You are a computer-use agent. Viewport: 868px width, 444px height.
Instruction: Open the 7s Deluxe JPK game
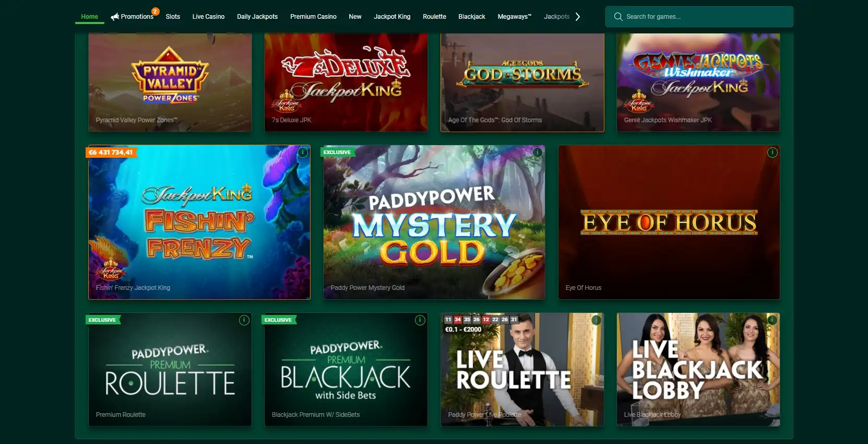(x=346, y=83)
